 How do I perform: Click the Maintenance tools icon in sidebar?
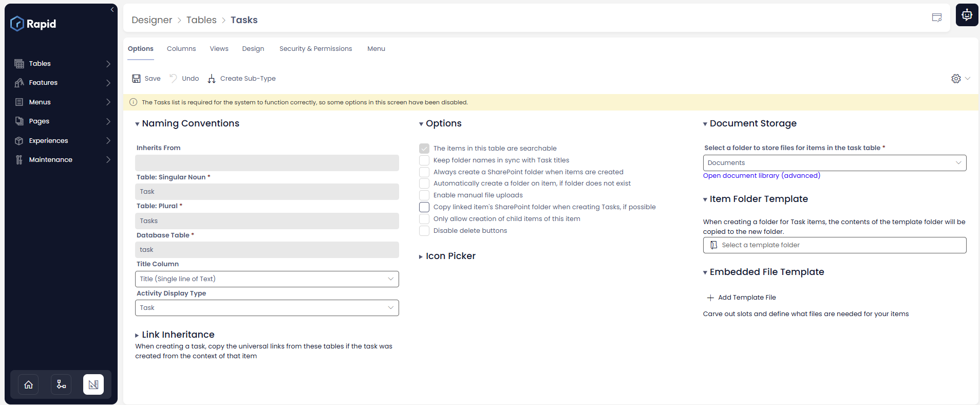point(19,160)
